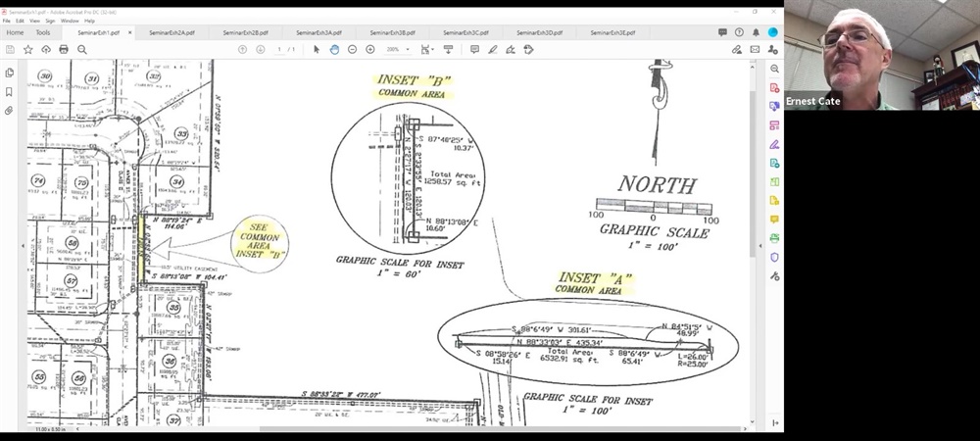Image resolution: width=980 pixels, height=441 pixels.
Task: Expand the left navigation pane arrow
Action: coord(23,245)
